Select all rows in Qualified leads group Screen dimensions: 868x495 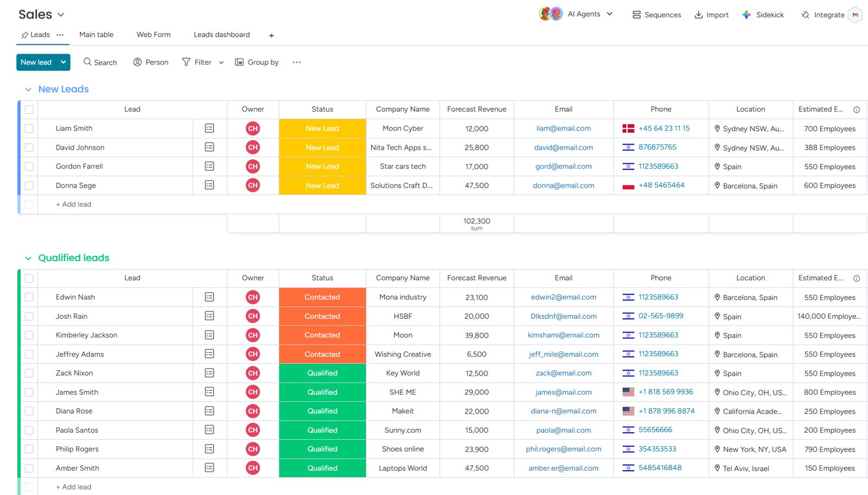point(29,278)
